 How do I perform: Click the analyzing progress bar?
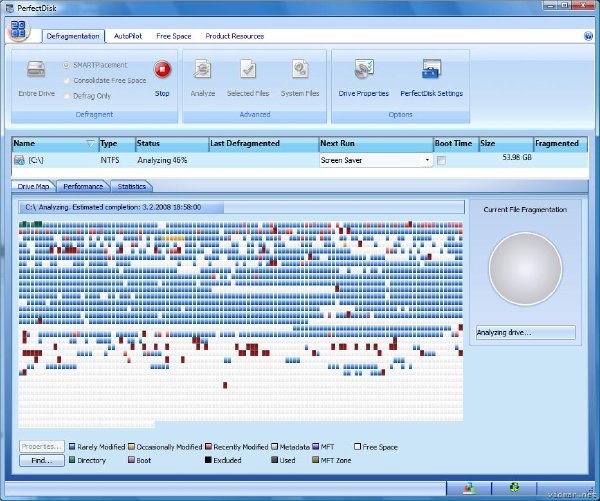pos(241,207)
